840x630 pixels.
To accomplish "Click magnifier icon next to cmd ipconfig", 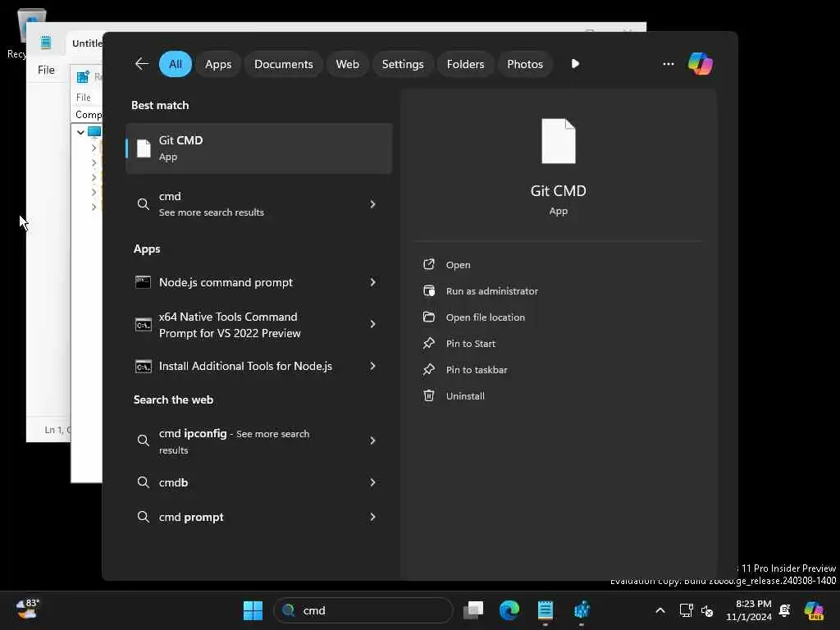I will [x=143, y=441].
